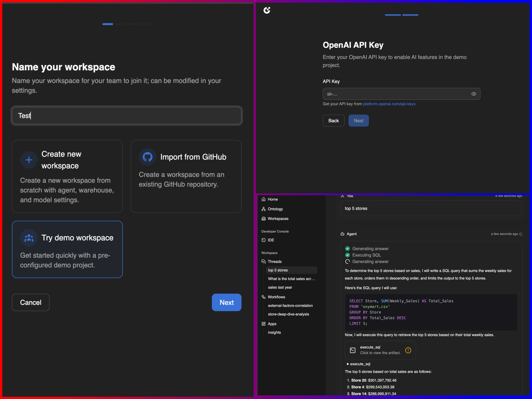
Task: Click the platform.openai.com/api-keys link
Action: pyautogui.click(x=389, y=104)
